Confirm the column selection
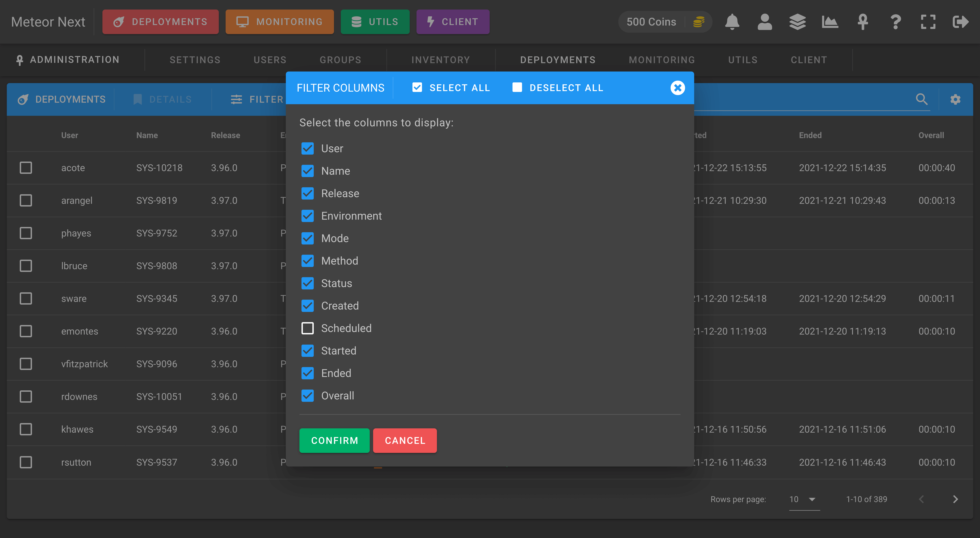This screenshot has height=538, width=980. tap(334, 440)
